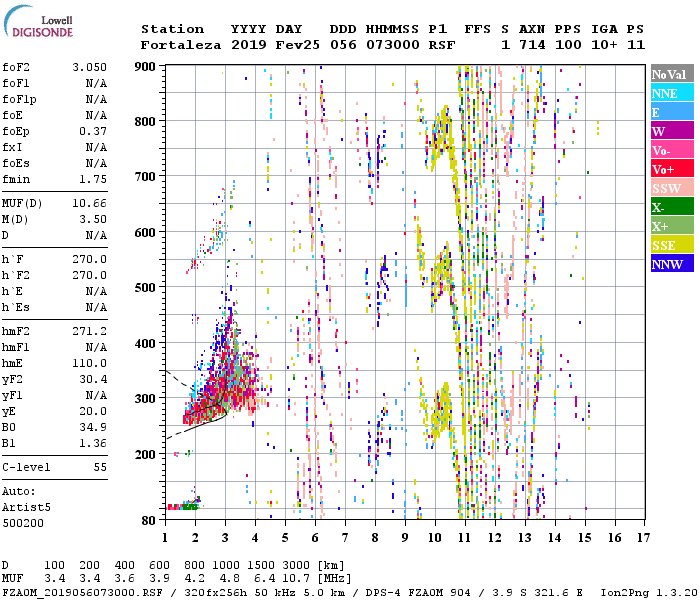Click the Ion2Png 1.3.20 version text
The height and width of the screenshot is (600, 700).
tap(649, 593)
